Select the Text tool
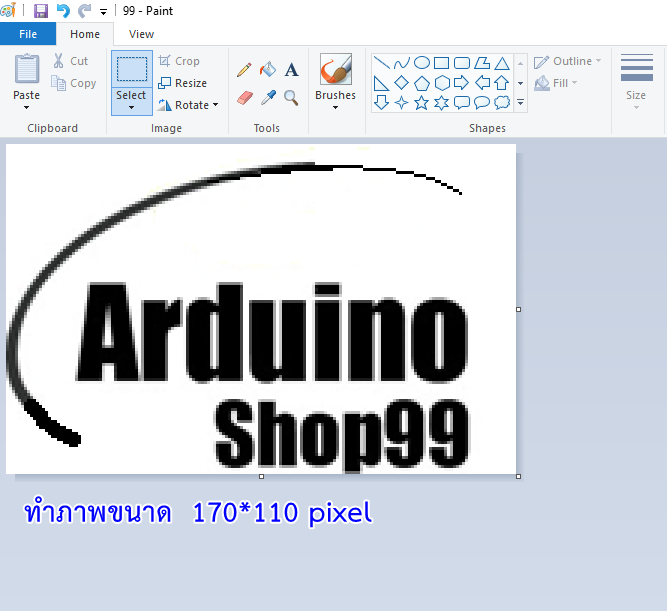 [x=291, y=69]
